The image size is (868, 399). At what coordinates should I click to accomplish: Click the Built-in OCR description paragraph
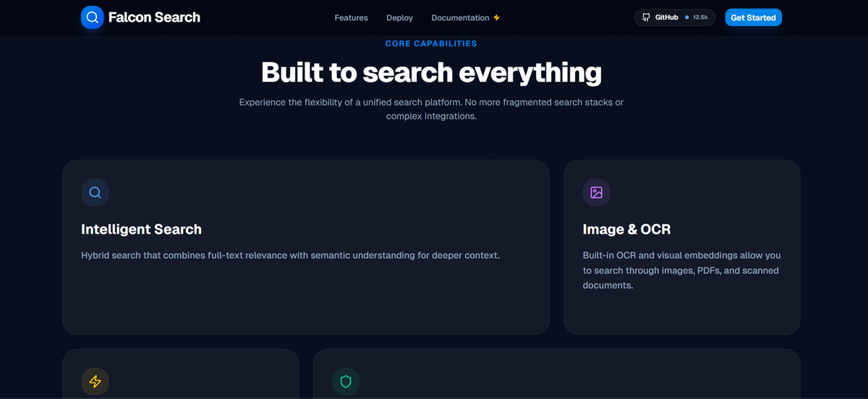(x=681, y=270)
